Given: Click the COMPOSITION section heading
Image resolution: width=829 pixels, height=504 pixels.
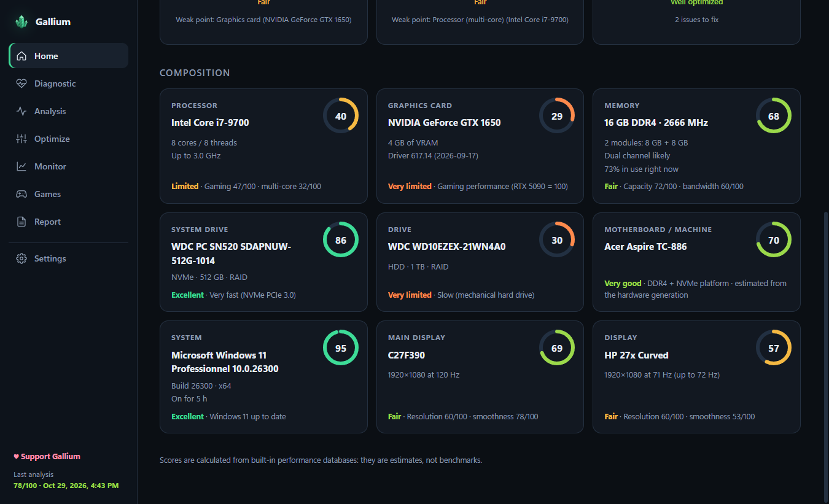Looking at the screenshot, I should [x=195, y=73].
